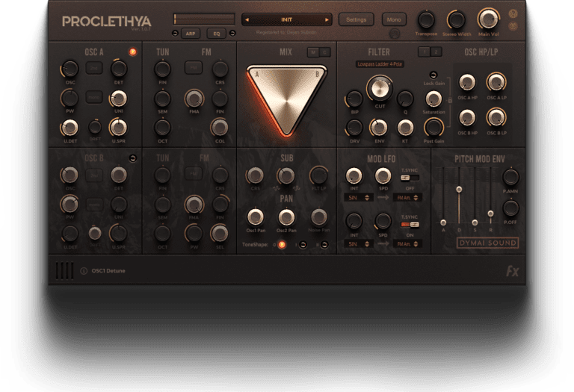Image resolution: width=574 pixels, height=392 pixels.
Task: Click the OSC B LP knob
Action: coord(496,118)
